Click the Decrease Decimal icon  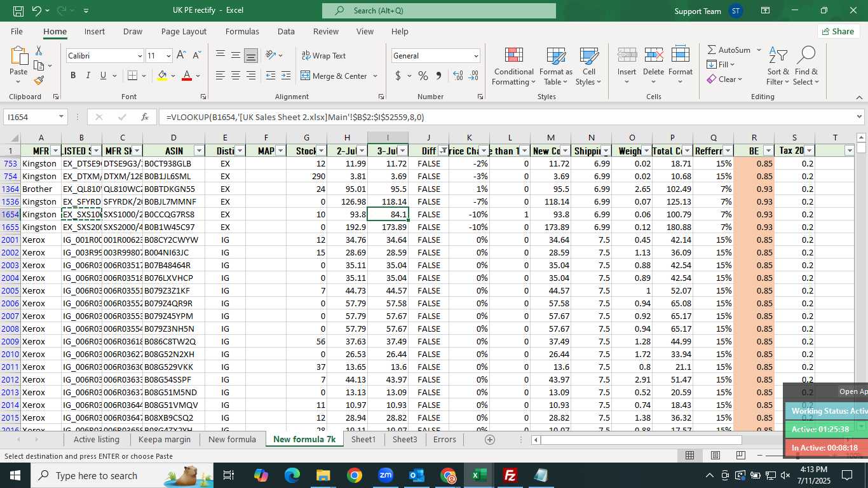coord(473,76)
